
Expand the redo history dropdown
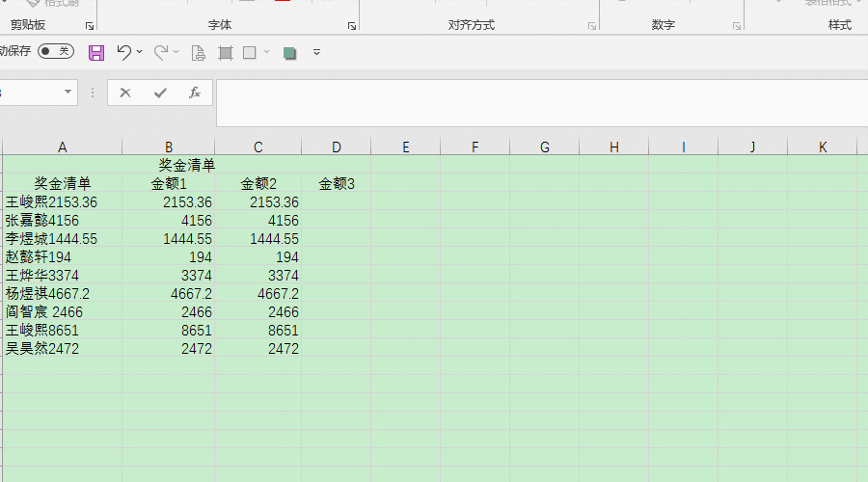pos(176,52)
